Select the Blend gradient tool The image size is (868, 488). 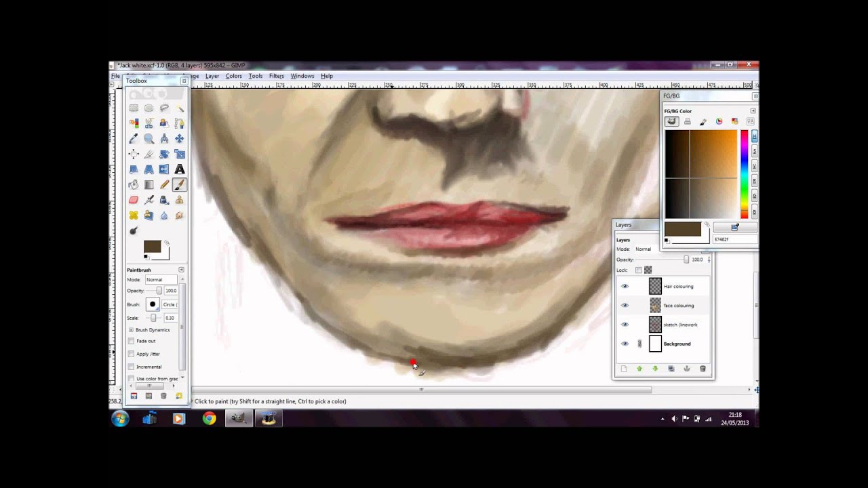click(149, 185)
